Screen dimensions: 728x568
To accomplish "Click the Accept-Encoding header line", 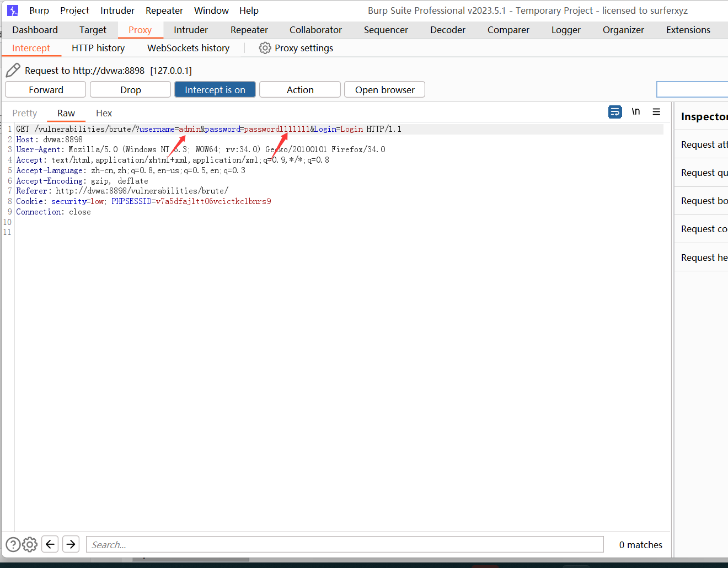I will point(82,181).
